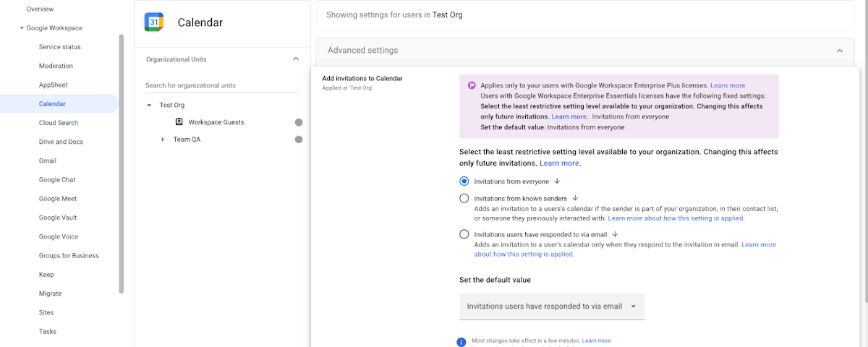The height and width of the screenshot is (347, 868).
Task: Open Moderation in sidebar
Action: pos(56,66)
